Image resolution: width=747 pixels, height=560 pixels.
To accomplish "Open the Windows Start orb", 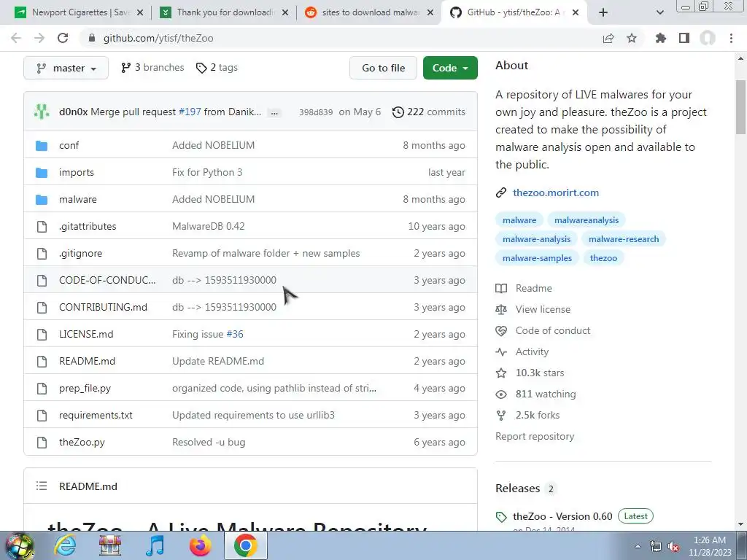I will 19,545.
